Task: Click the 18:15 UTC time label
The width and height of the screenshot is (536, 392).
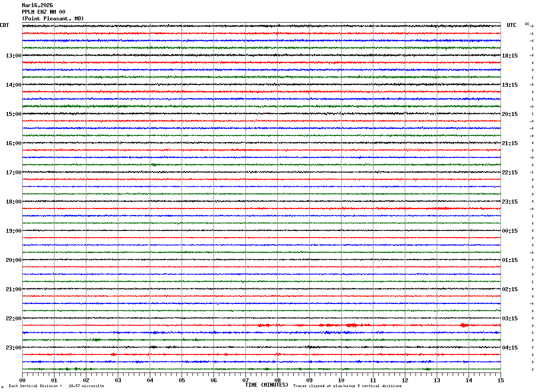Action: [510, 56]
